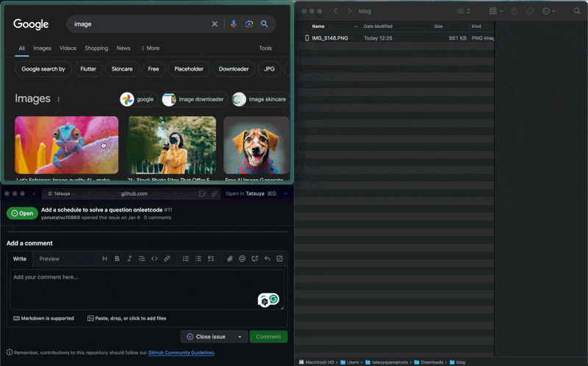This screenshot has height=366, width=588.
Task: Click the image skincare suggestion chip
Action: [261, 99]
